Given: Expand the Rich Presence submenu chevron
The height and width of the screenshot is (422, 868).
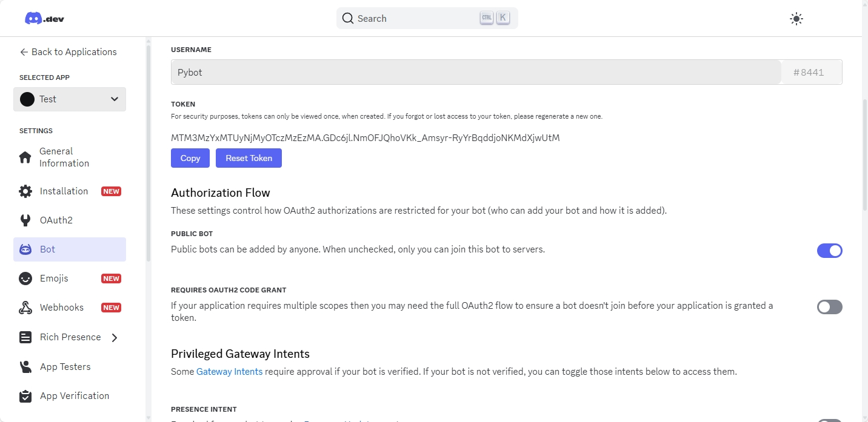Looking at the screenshot, I should coord(115,338).
